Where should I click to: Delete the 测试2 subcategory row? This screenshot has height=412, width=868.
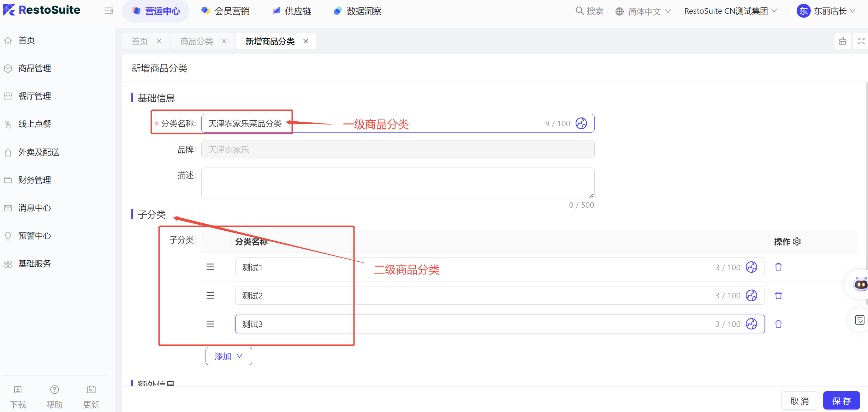(778, 295)
